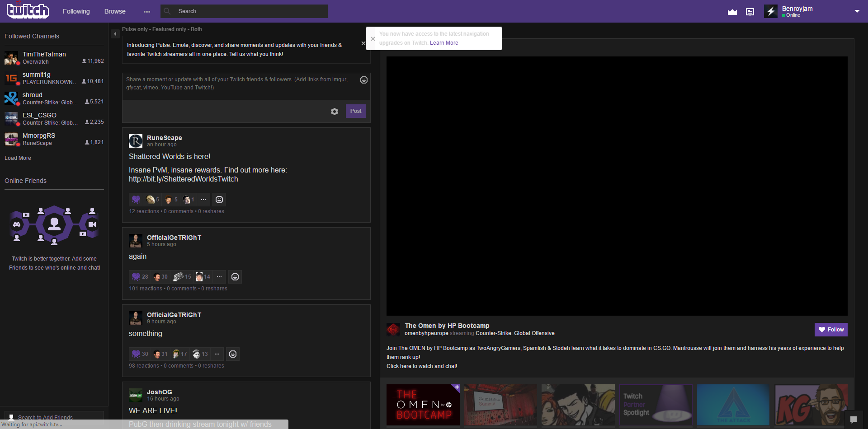Show Both pulse and featured

pyautogui.click(x=196, y=29)
